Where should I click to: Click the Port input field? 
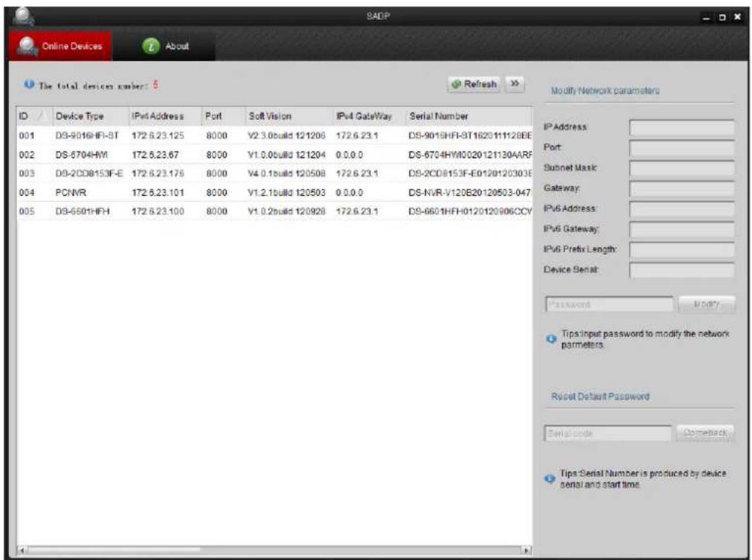coord(681,148)
